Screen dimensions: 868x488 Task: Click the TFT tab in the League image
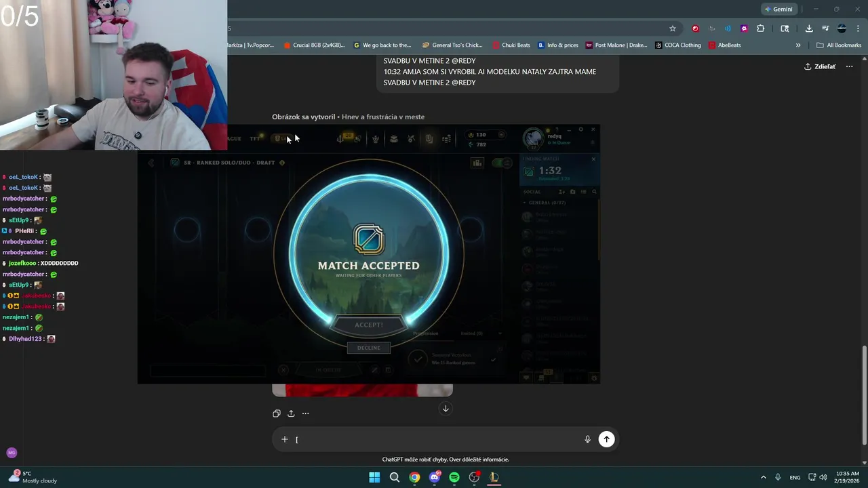[255, 138]
